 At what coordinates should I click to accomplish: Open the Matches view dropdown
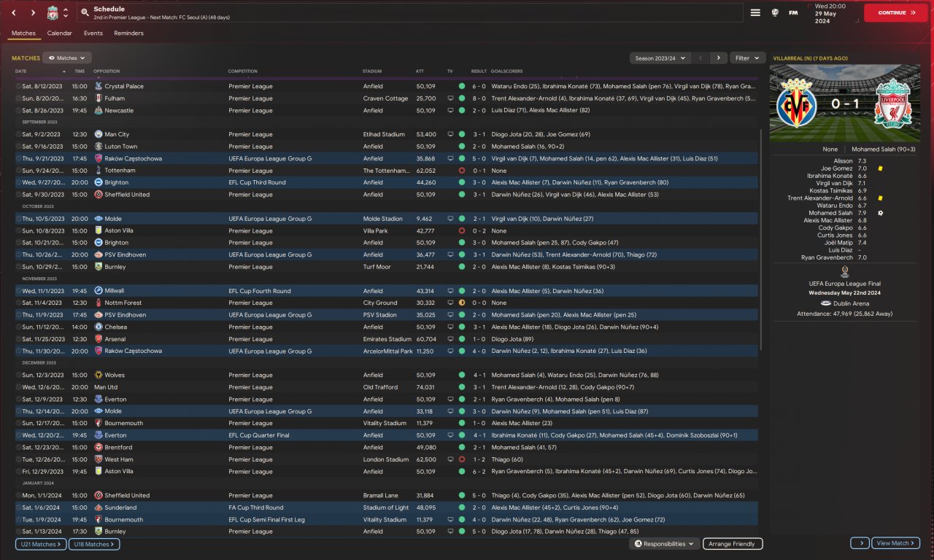coord(66,58)
